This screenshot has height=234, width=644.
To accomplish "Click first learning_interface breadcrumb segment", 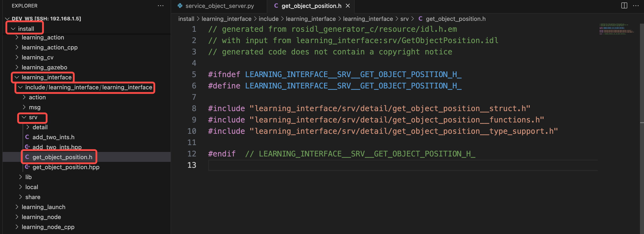I will pyautogui.click(x=226, y=19).
